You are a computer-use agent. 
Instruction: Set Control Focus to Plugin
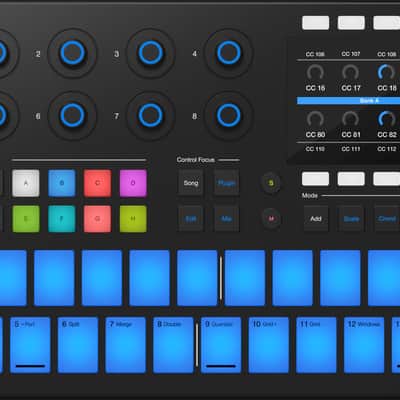[x=226, y=183]
